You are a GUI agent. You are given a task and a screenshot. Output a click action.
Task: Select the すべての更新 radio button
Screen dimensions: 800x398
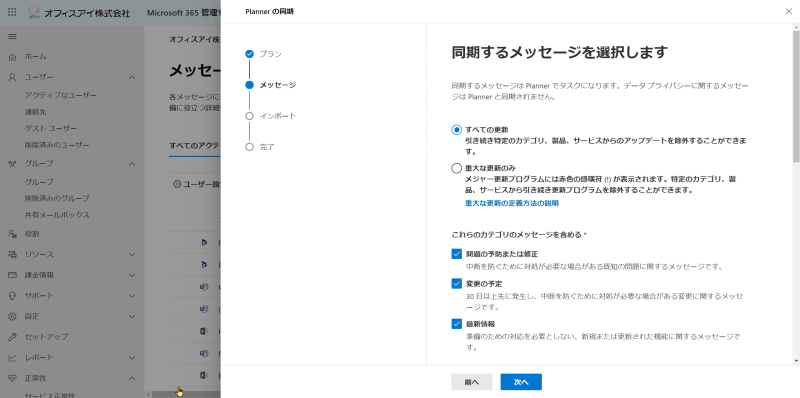[457, 130]
